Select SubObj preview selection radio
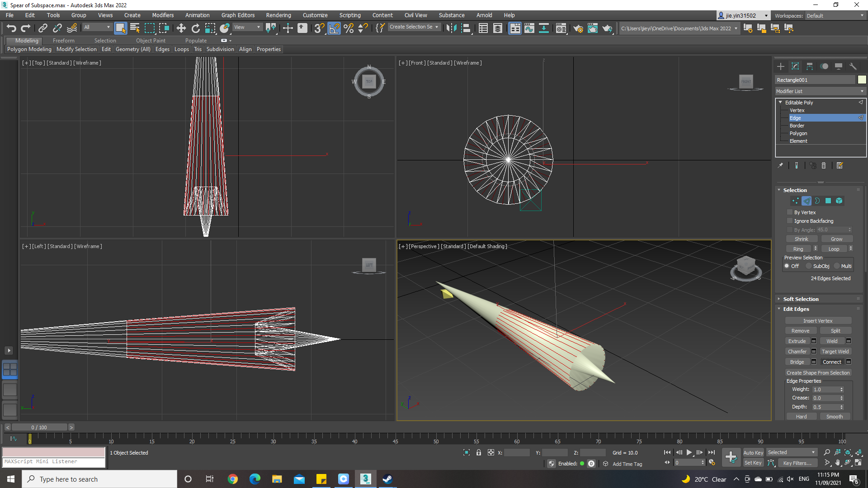The width and height of the screenshot is (868, 488). coord(809,266)
